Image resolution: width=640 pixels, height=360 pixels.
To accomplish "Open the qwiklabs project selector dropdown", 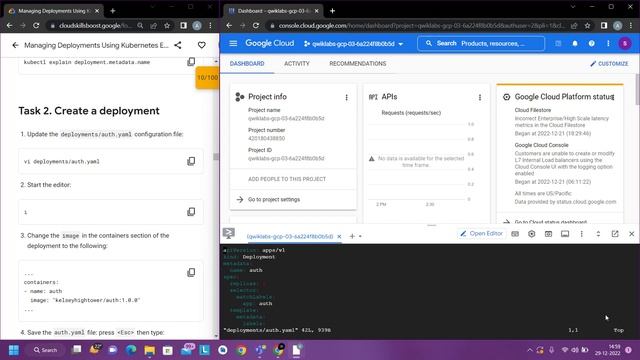I will 353,44.
